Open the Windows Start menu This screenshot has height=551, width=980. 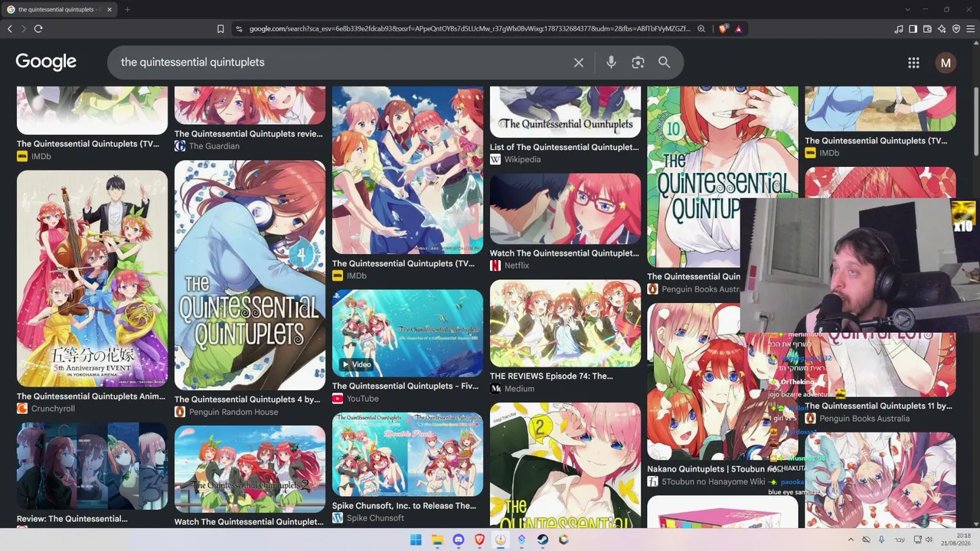(x=416, y=540)
